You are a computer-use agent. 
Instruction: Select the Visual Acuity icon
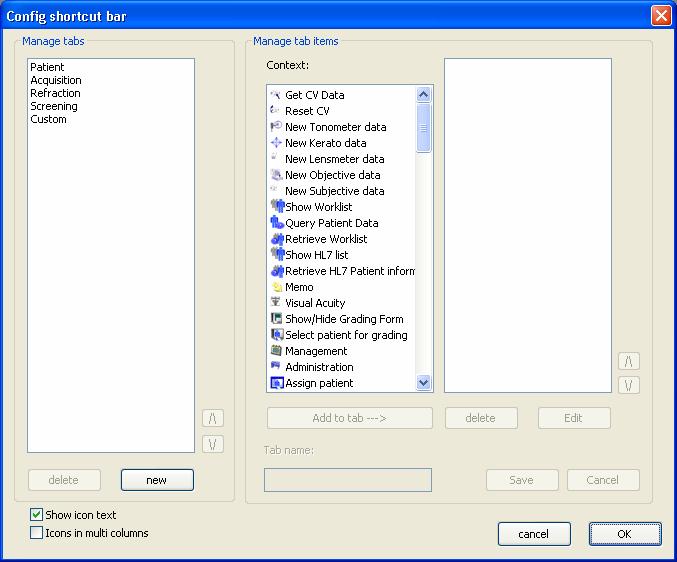tap(276, 303)
